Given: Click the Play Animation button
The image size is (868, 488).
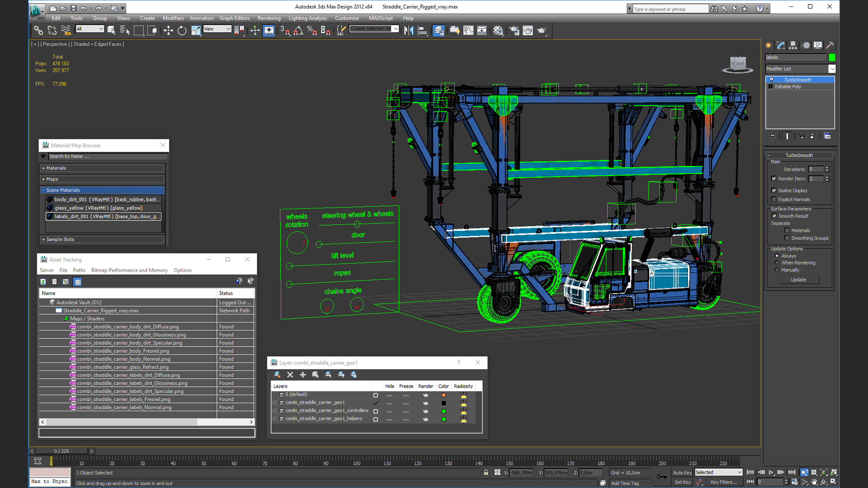Looking at the screenshot, I should tap(771, 472).
